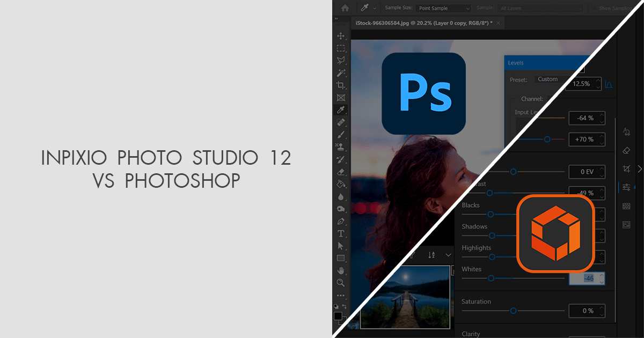
Task: Increase the 12.5% value with the up stepper
Action: [x=599, y=81]
